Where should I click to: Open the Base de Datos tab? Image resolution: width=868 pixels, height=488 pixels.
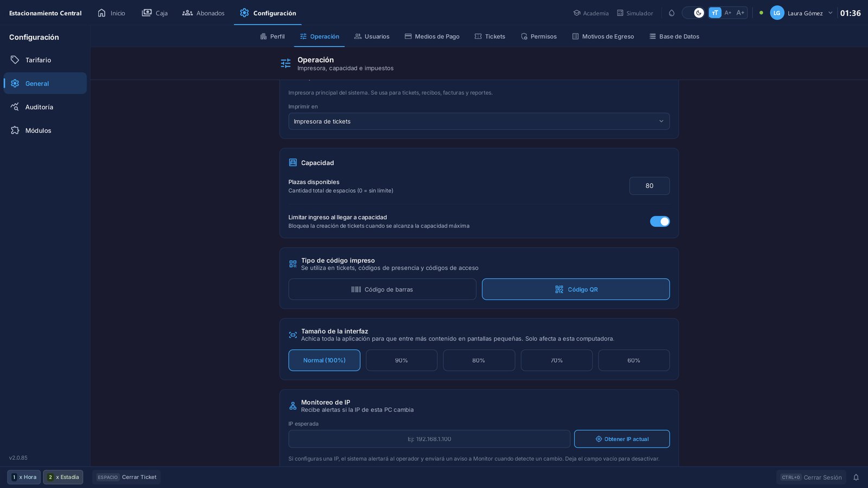click(x=674, y=36)
